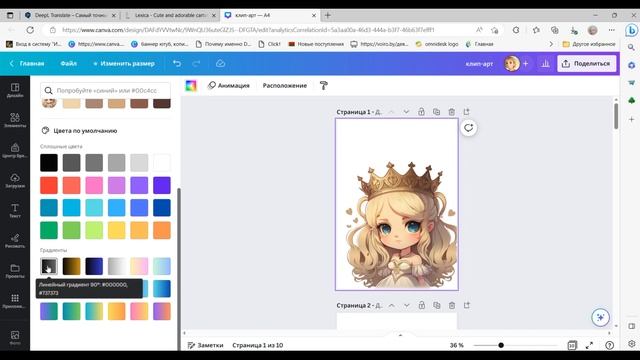The image size is (640, 360).
Task: Click the cloud save status icon
Action: pyautogui.click(x=220, y=64)
